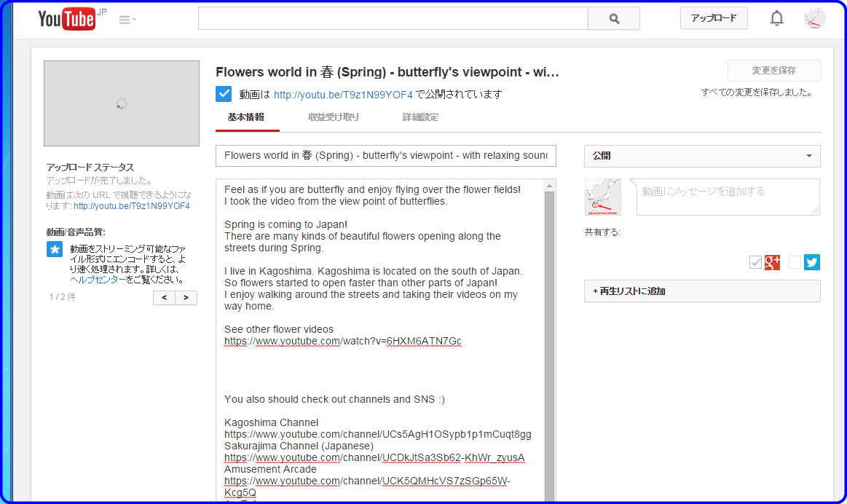The image size is (847, 504).
Task: Go to previous tip with < button
Action: pyautogui.click(x=164, y=298)
